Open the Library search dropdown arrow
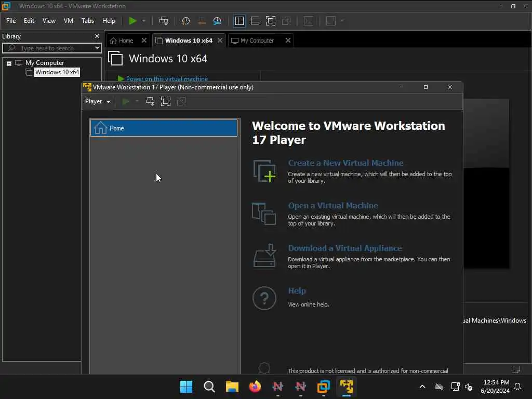Screen dimensions: 532x399 pos(97,48)
